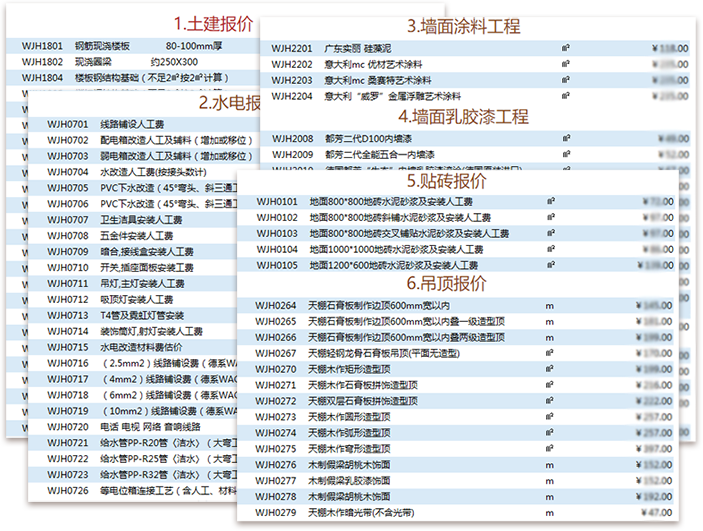
Task: Select the code cell "WJH0714"
Action: [68, 331]
